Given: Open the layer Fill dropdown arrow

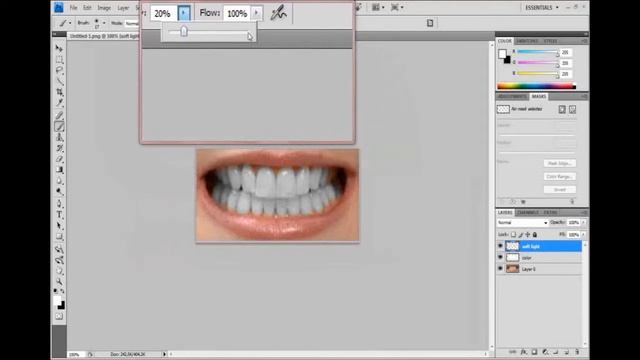Looking at the screenshot, I should tap(584, 235).
